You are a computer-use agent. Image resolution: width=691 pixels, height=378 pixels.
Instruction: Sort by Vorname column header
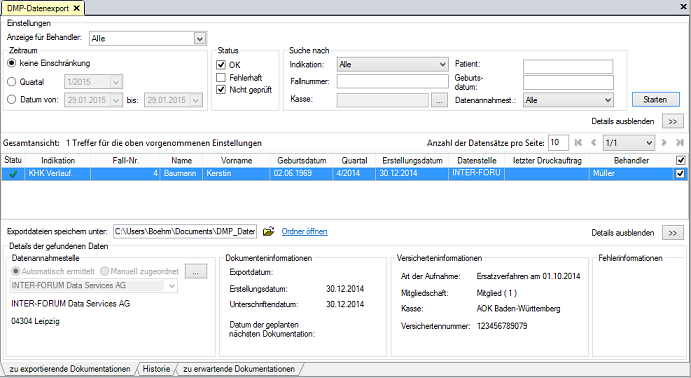[x=236, y=160]
